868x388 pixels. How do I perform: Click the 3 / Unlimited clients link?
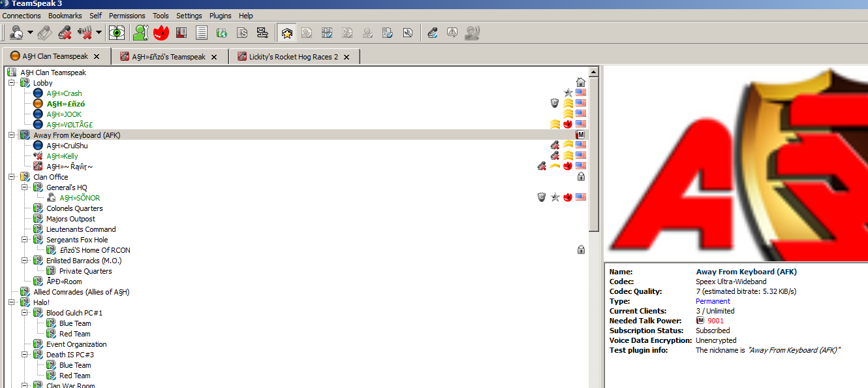tap(715, 311)
